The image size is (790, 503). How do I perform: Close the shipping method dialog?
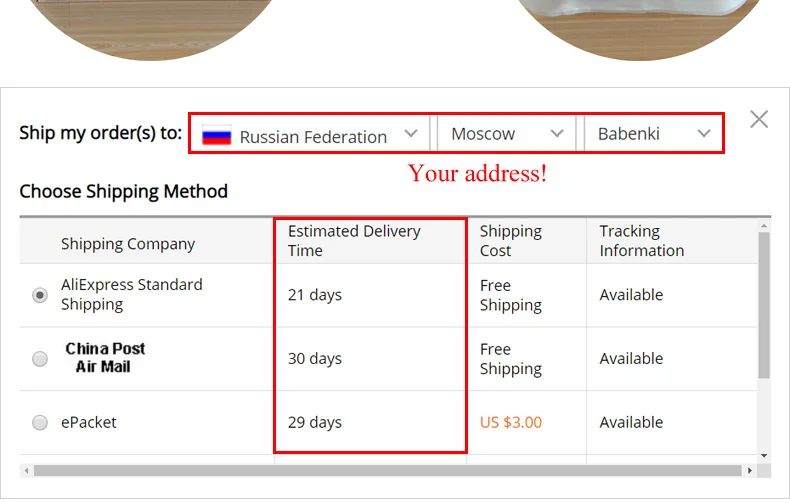click(x=759, y=119)
